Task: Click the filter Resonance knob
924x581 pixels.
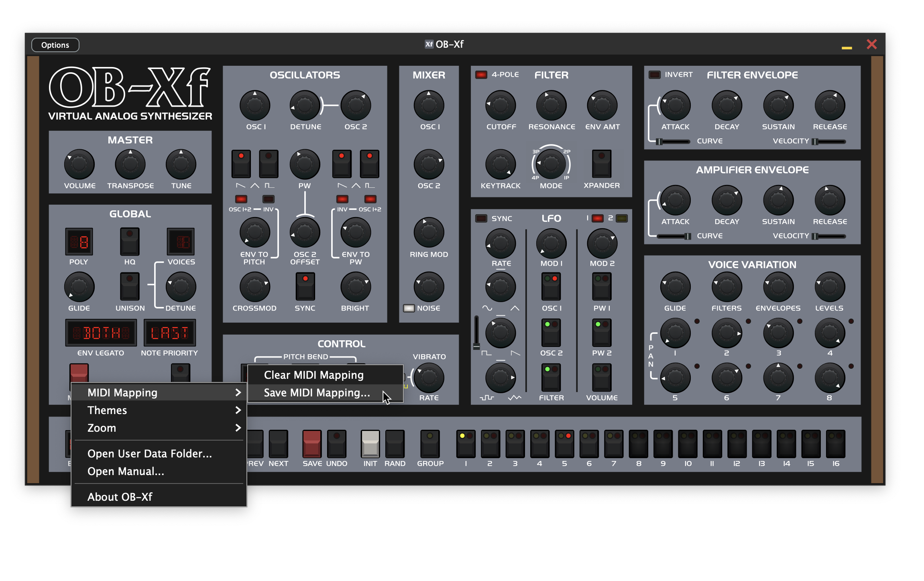Action: pyautogui.click(x=551, y=106)
